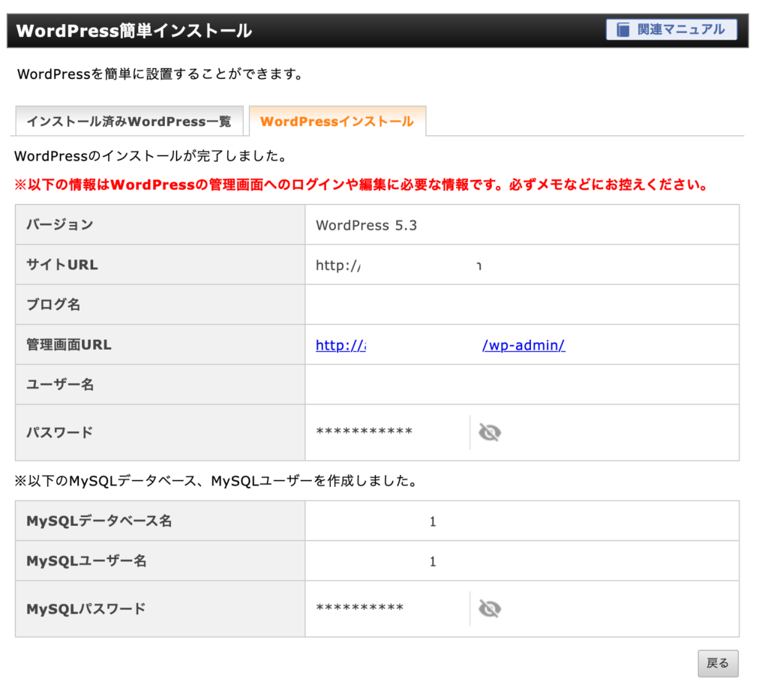Click the 管理画面URL row label

(x=68, y=345)
